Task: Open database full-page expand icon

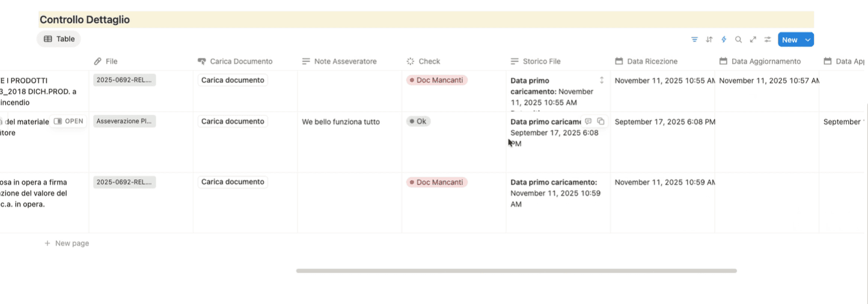Action: point(753,40)
